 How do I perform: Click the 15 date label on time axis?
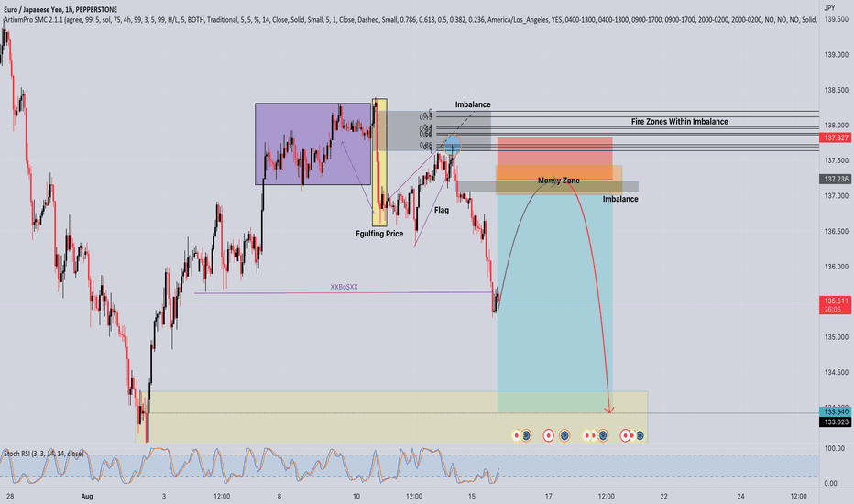tap(472, 497)
